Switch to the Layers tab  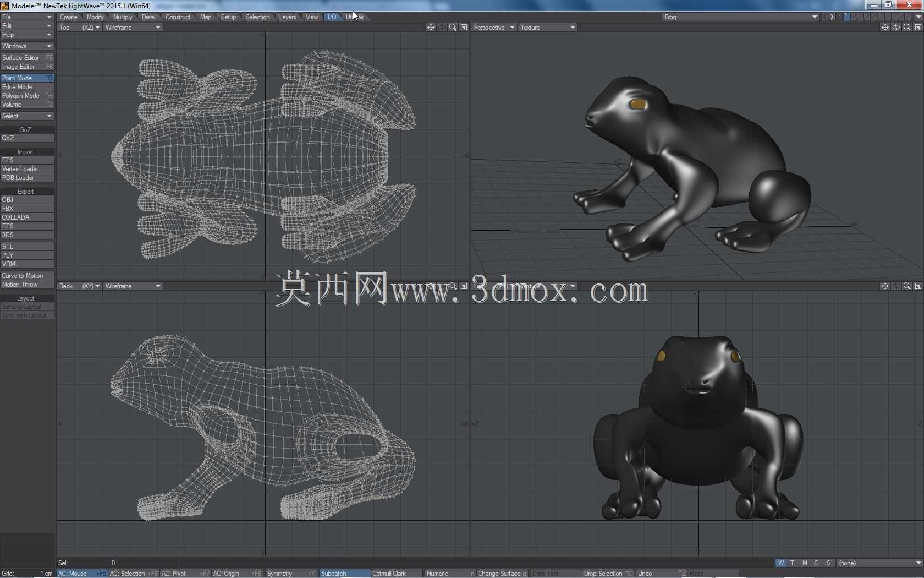(x=288, y=17)
